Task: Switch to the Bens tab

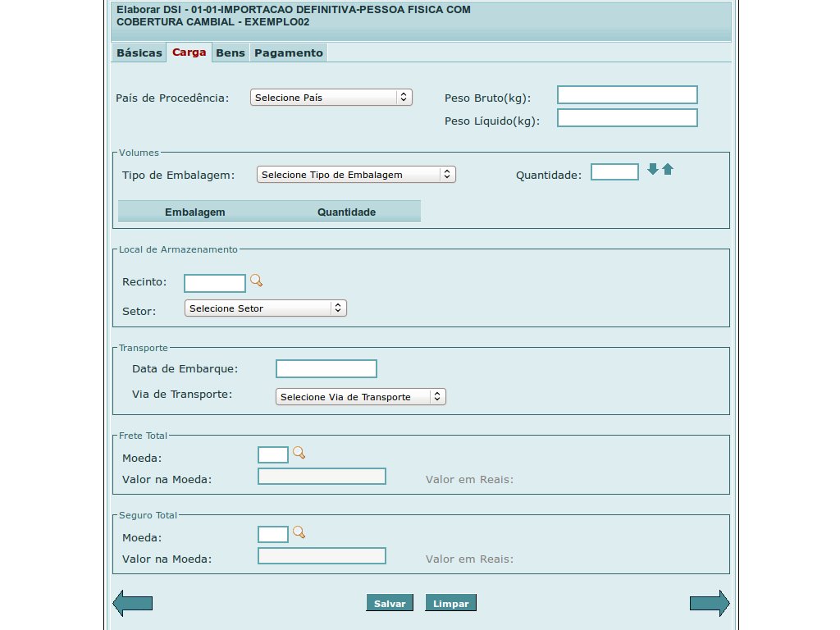Action: point(230,52)
